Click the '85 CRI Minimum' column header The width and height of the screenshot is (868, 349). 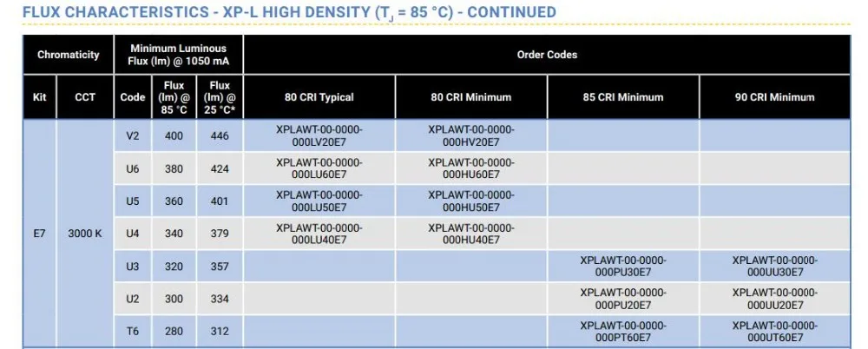coord(622,97)
